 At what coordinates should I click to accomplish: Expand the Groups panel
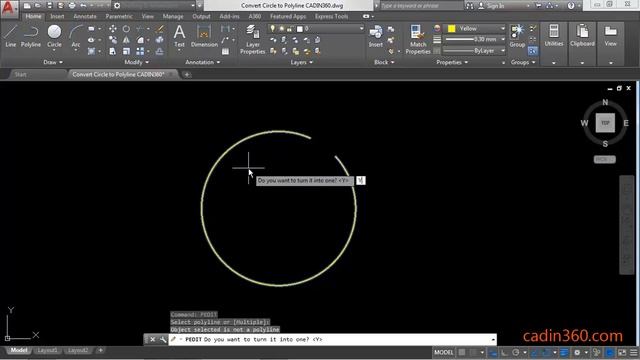pyautogui.click(x=523, y=62)
